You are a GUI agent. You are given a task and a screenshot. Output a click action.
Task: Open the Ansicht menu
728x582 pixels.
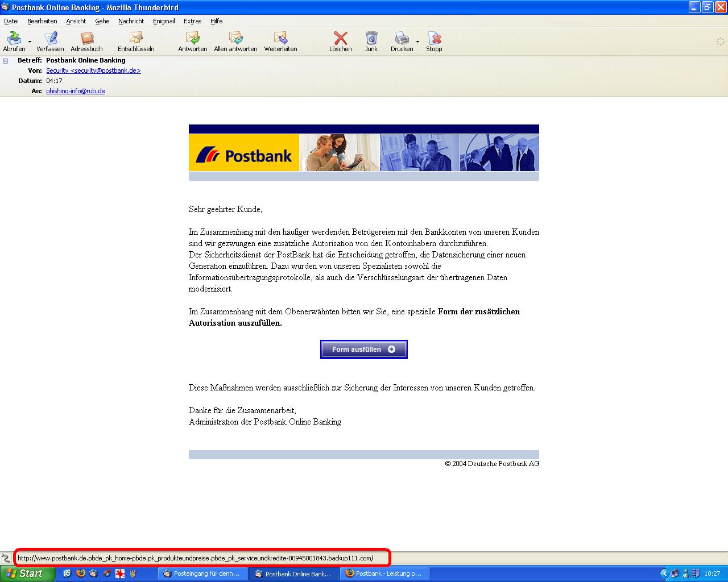click(x=76, y=21)
